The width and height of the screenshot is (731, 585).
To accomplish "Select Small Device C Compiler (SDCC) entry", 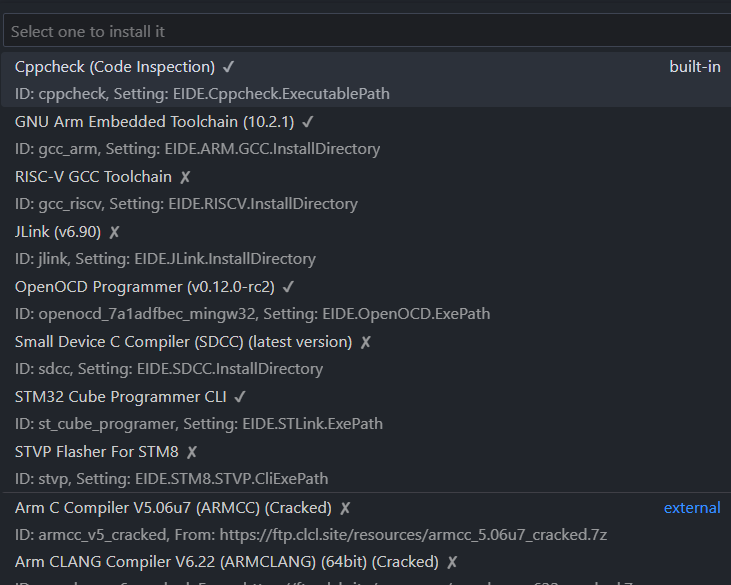I will 366,355.
